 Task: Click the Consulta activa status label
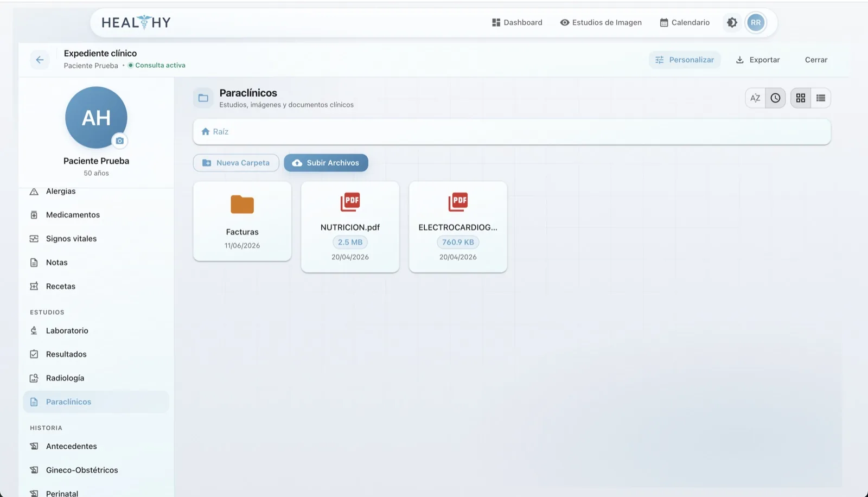(156, 66)
